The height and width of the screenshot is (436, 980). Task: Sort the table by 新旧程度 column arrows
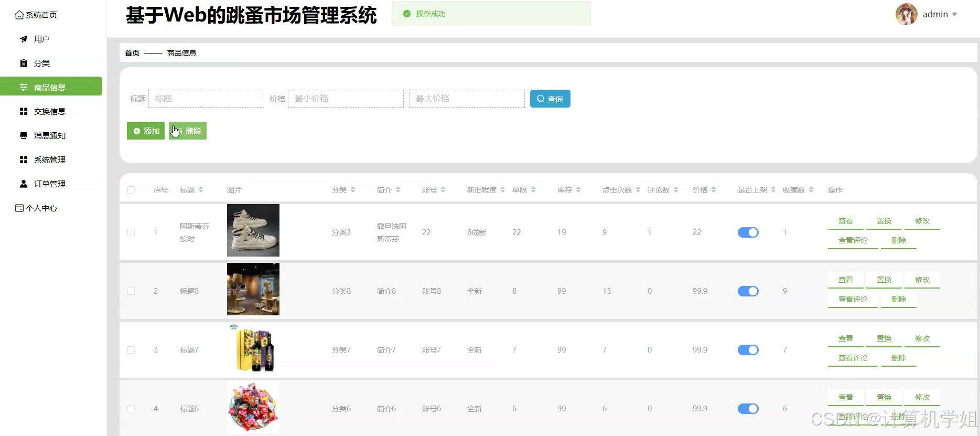pyautogui.click(x=502, y=190)
